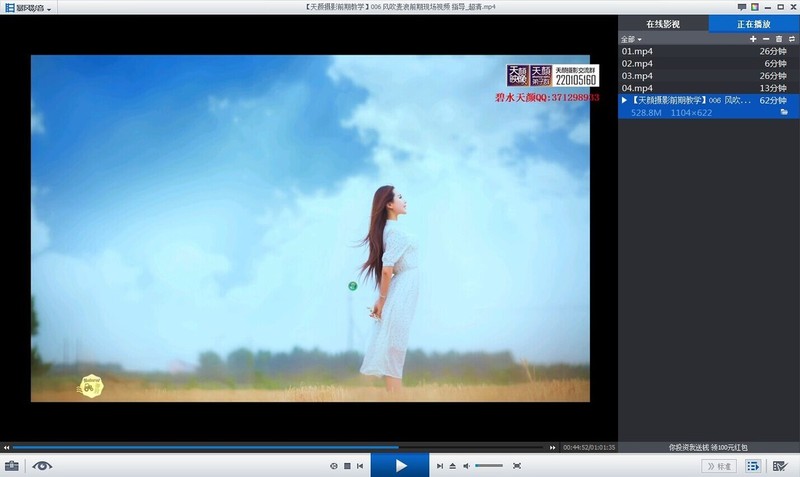
Task: Seek on the video progress bar
Action: point(279,447)
